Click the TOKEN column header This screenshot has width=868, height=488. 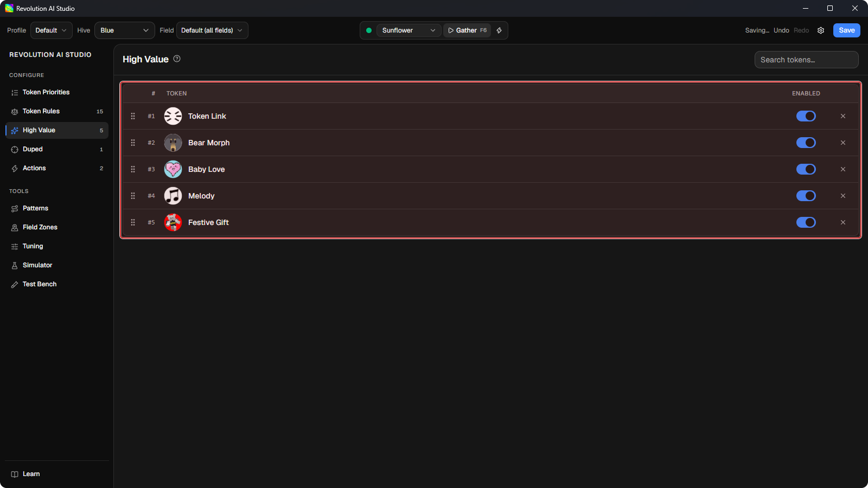176,93
